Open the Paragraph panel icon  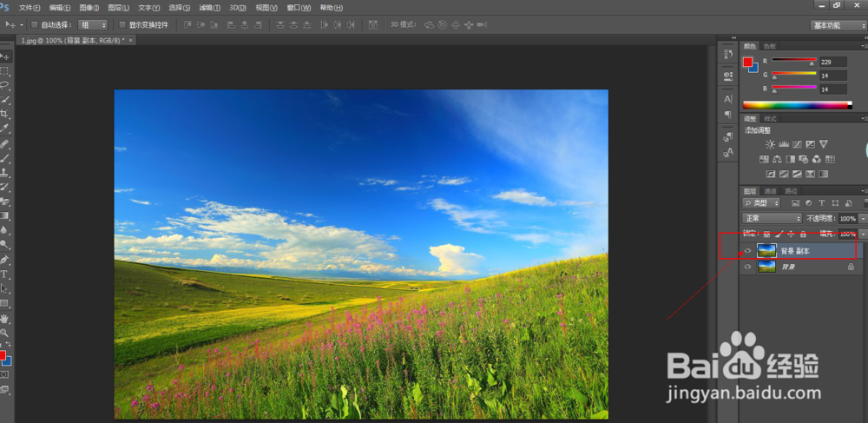click(x=728, y=115)
